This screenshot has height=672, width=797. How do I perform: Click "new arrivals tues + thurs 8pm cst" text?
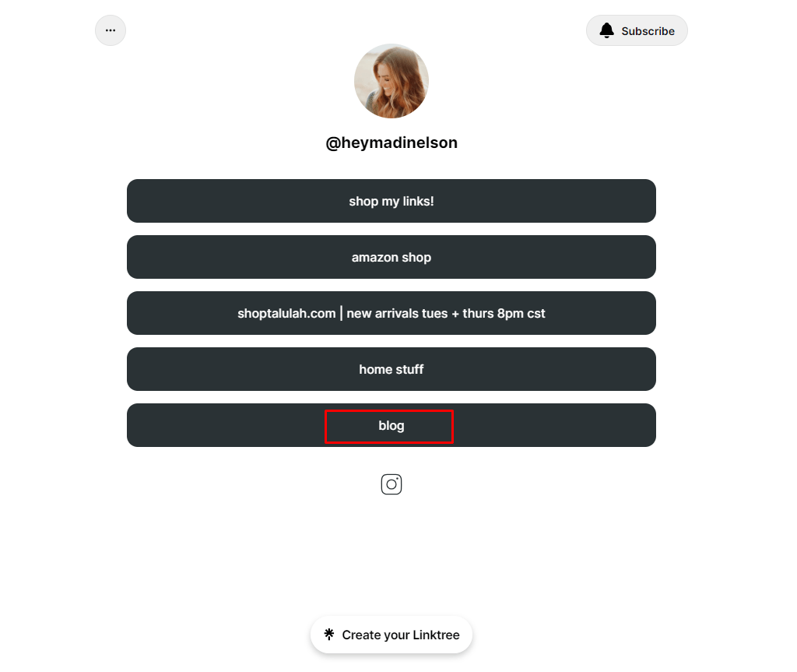[x=446, y=313]
